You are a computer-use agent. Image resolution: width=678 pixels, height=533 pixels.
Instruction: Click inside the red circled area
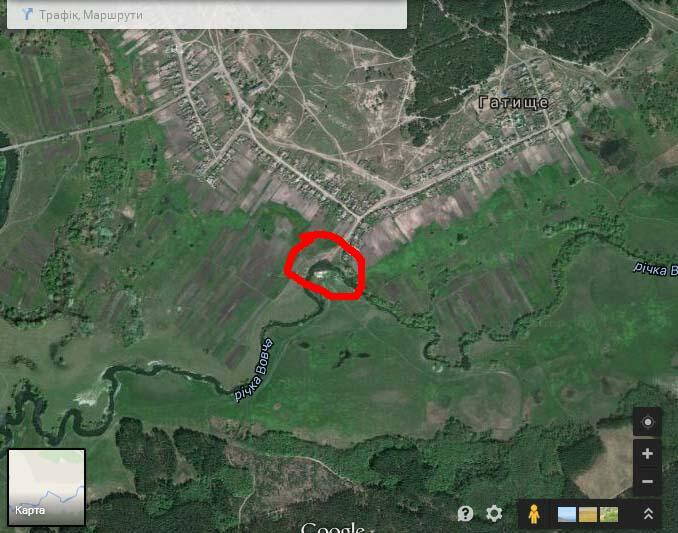coord(326,266)
